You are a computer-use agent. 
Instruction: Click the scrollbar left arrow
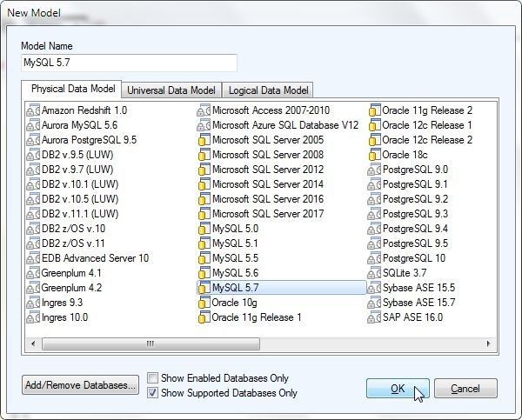[33, 343]
